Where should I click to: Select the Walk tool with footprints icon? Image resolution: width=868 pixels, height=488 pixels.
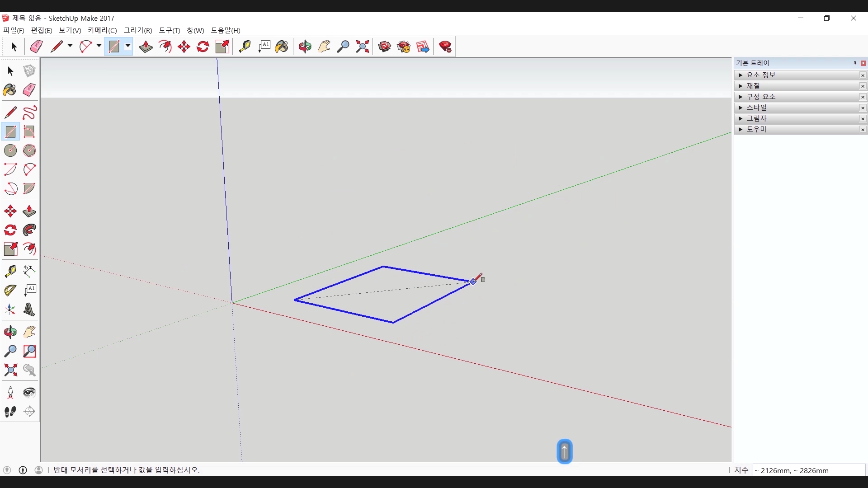pos(10,412)
